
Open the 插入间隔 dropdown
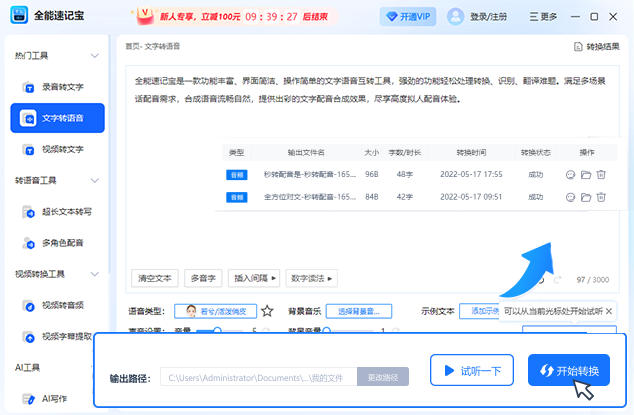click(254, 278)
